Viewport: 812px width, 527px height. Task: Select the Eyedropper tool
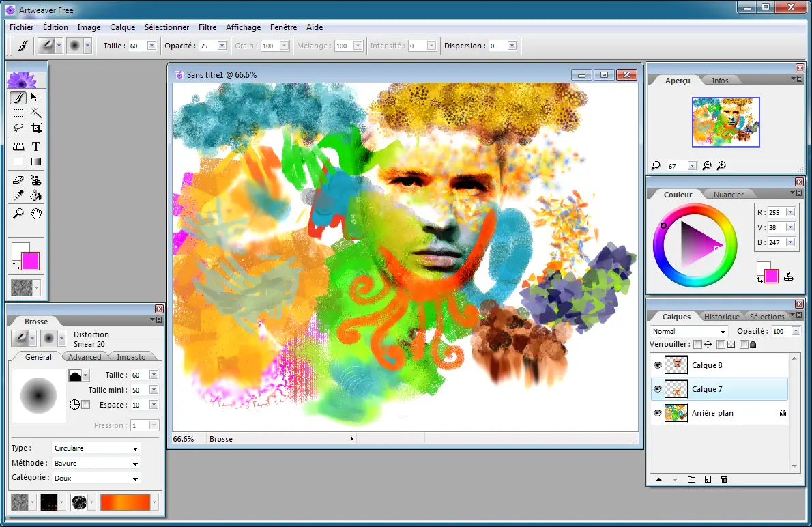point(18,195)
